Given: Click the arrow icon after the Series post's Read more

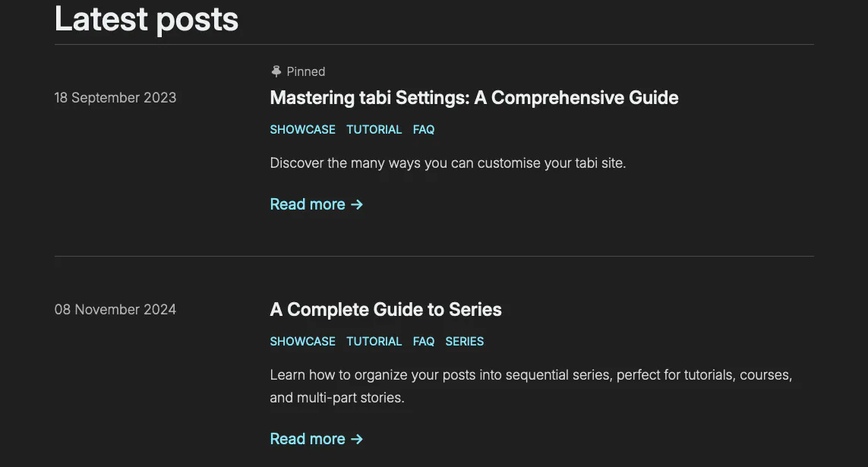Looking at the screenshot, I should click(x=357, y=439).
